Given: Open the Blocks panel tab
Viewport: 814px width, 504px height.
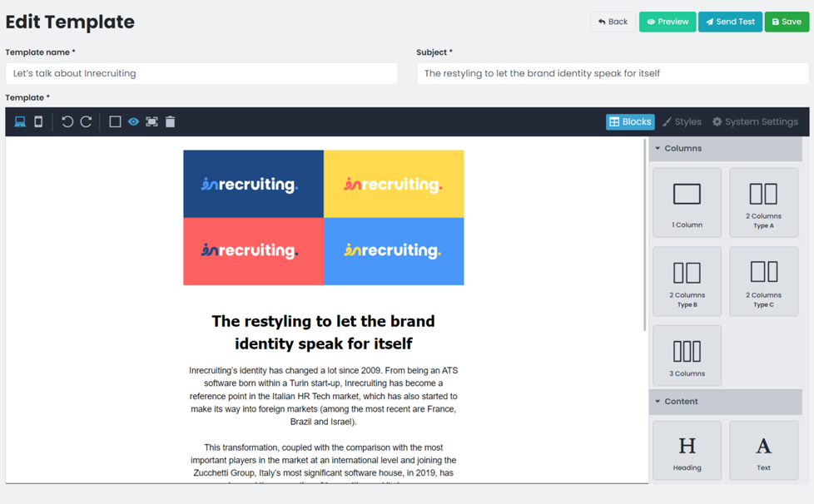Looking at the screenshot, I should click(x=630, y=122).
